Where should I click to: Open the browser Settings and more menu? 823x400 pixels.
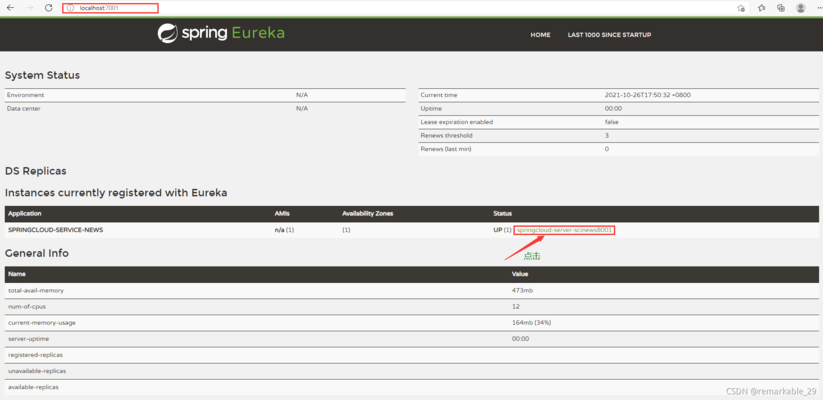click(817, 8)
